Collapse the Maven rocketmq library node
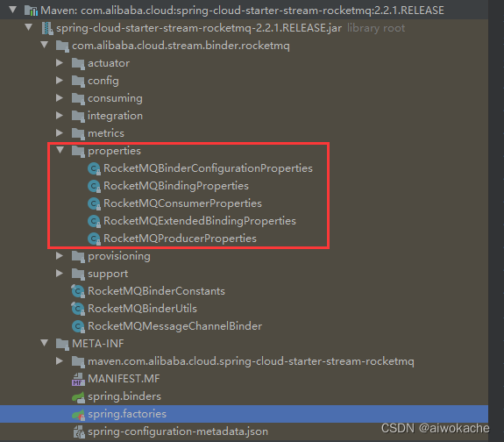Image resolution: width=504 pixels, height=442 pixels. pos(12,10)
